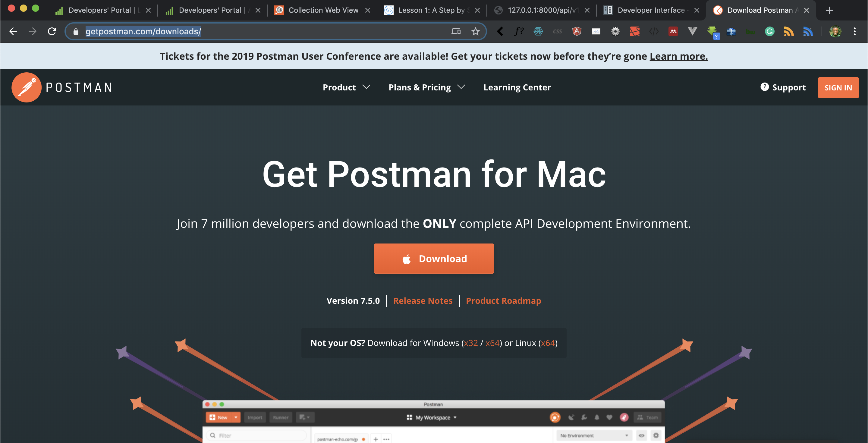Viewport: 868px width, 443px height.
Task: Open the Product menu item
Action: pyautogui.click(x=339, y=87)
